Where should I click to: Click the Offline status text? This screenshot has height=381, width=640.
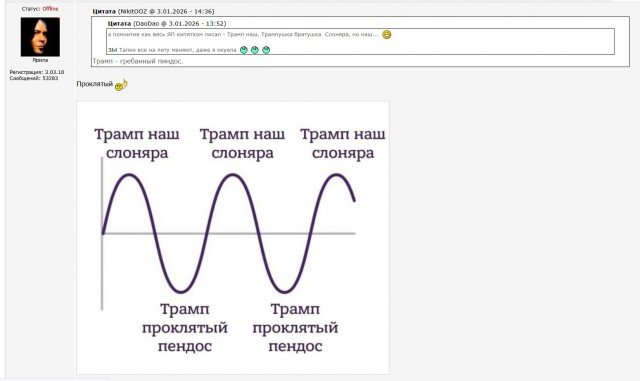pyautogui.click(x=50, y=9)
